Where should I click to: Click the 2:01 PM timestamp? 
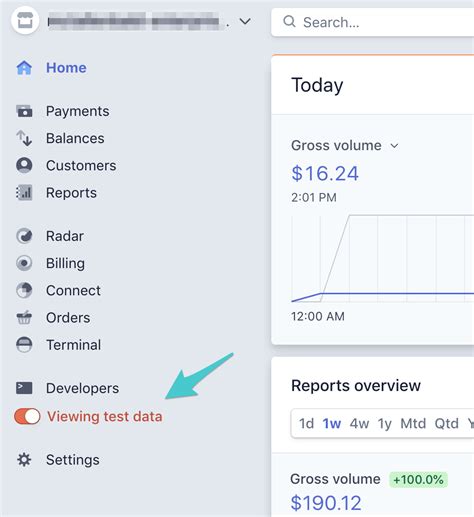pos(314,198)
